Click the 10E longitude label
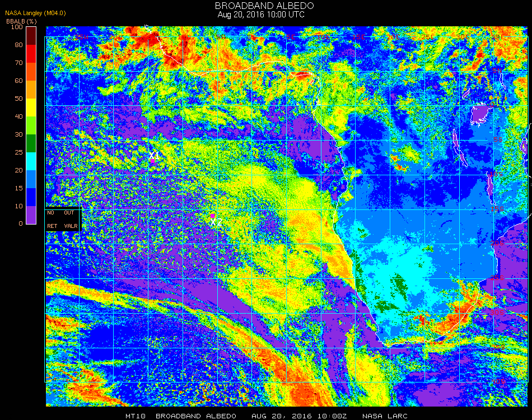This screenshot has width=532, height=420. [x=324, y=36]
